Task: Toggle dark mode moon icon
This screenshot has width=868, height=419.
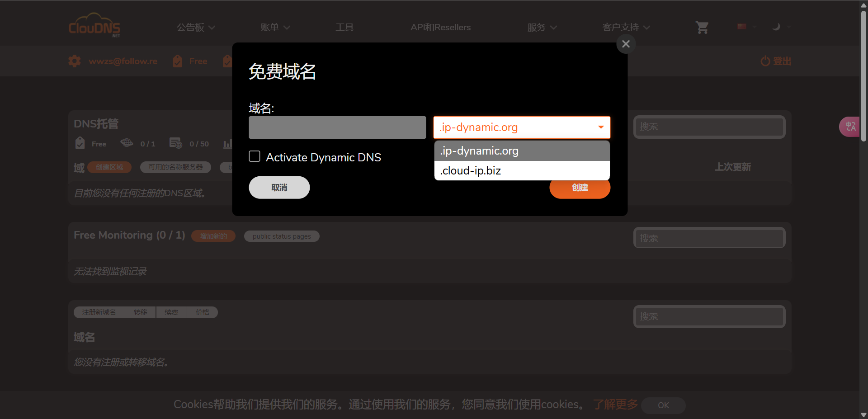Action: click(x=776, y=27)
